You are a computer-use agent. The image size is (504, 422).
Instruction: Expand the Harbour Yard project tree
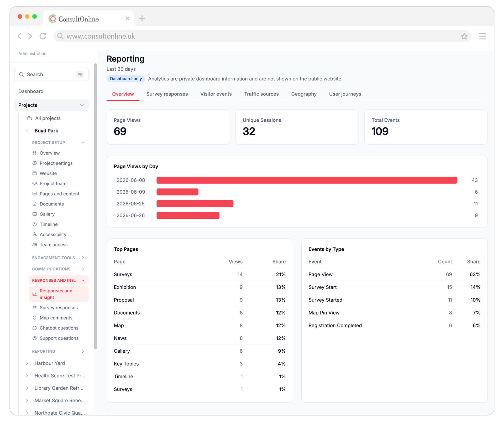coord(27,363)
